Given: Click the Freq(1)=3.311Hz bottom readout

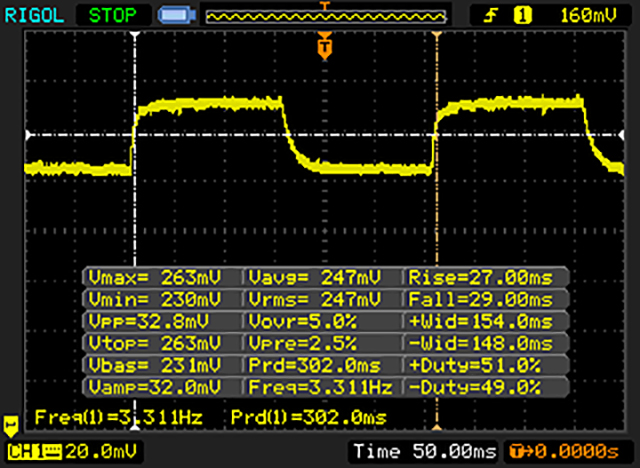Looking at the screenshot, I should pos(119,417).
